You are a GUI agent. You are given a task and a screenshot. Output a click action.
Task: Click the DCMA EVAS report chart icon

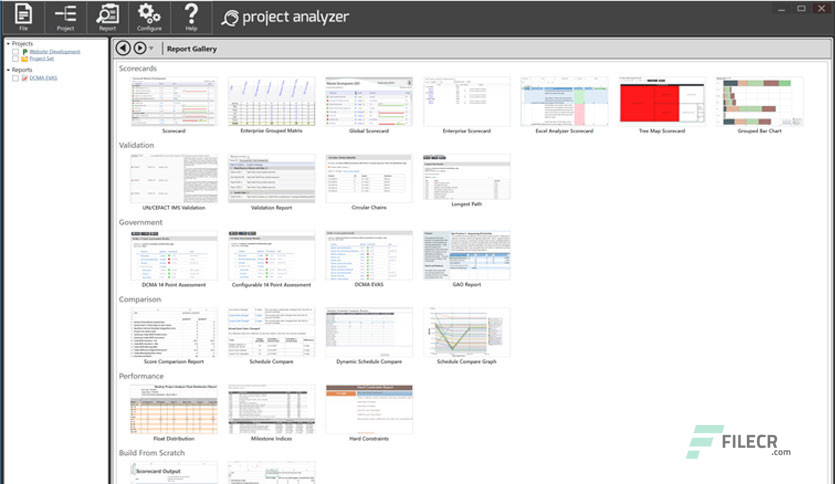pos(25,78)
